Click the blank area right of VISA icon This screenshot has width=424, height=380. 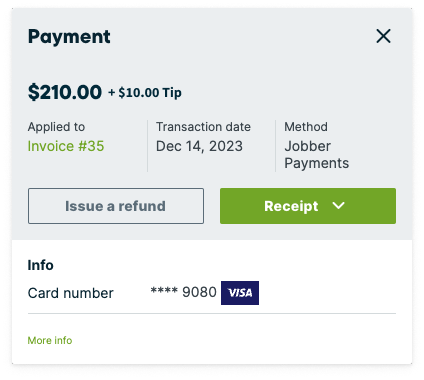tap(327, 293)
